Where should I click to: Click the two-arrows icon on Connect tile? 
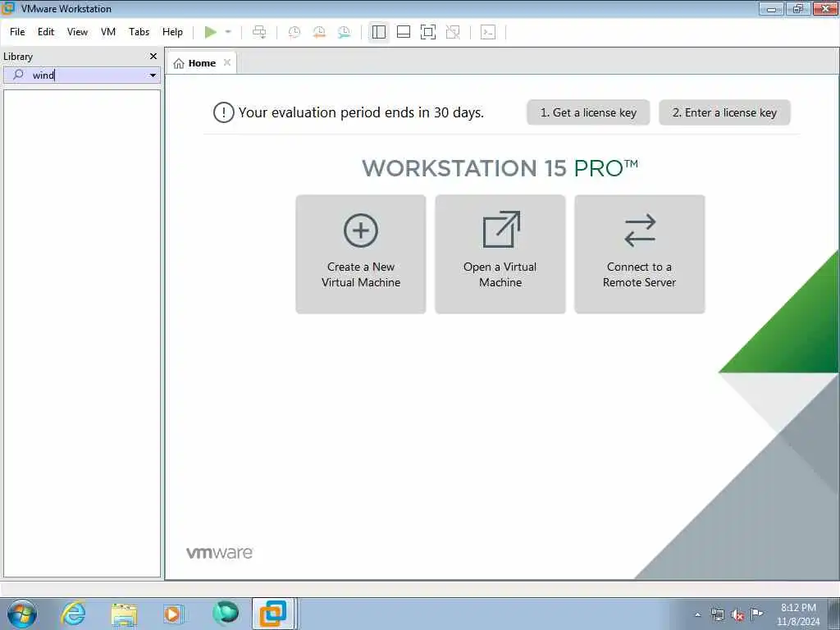[x=640, y=231]
